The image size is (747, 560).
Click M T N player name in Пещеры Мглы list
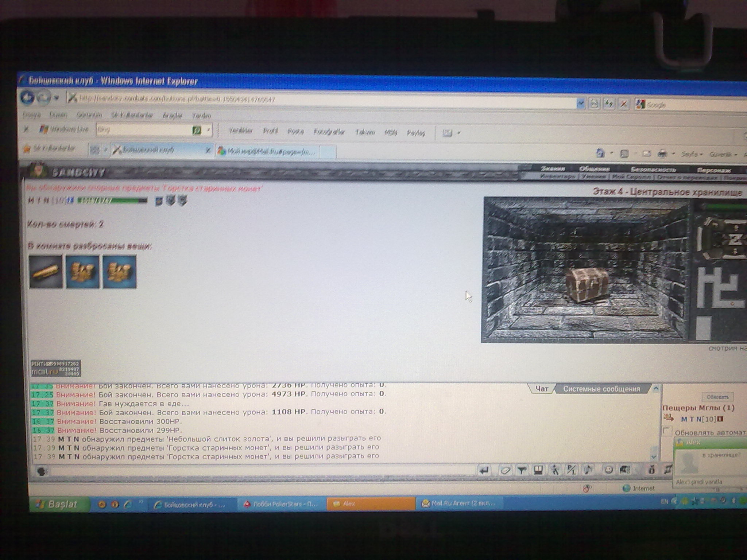690,419
